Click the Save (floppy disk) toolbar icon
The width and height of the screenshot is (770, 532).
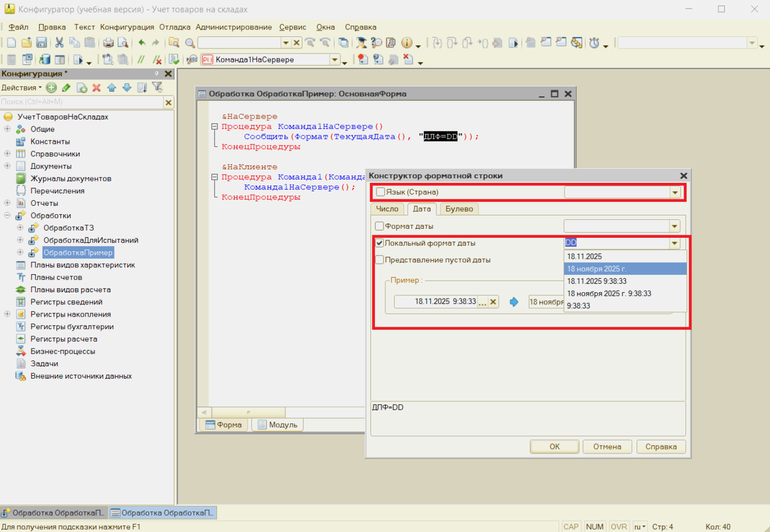coord(41,43)
